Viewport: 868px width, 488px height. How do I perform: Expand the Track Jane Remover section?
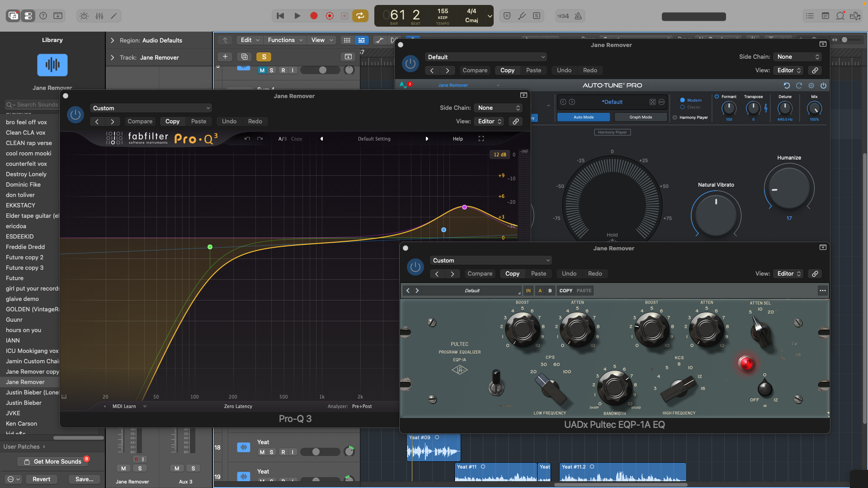113,57
